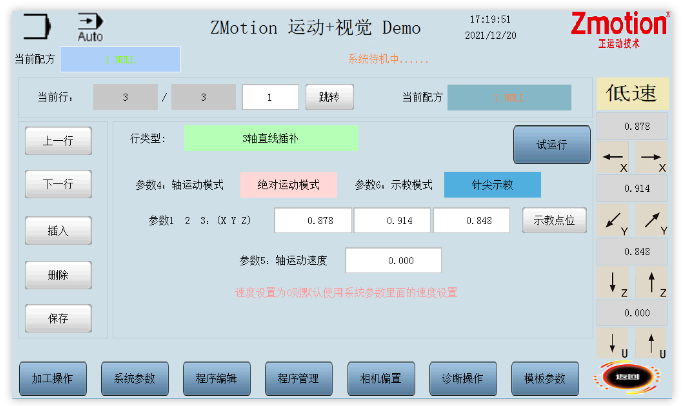Move Z axis up arrow
Image resolution: width=687 pixels, height=406 pixels.
[652, 282]
